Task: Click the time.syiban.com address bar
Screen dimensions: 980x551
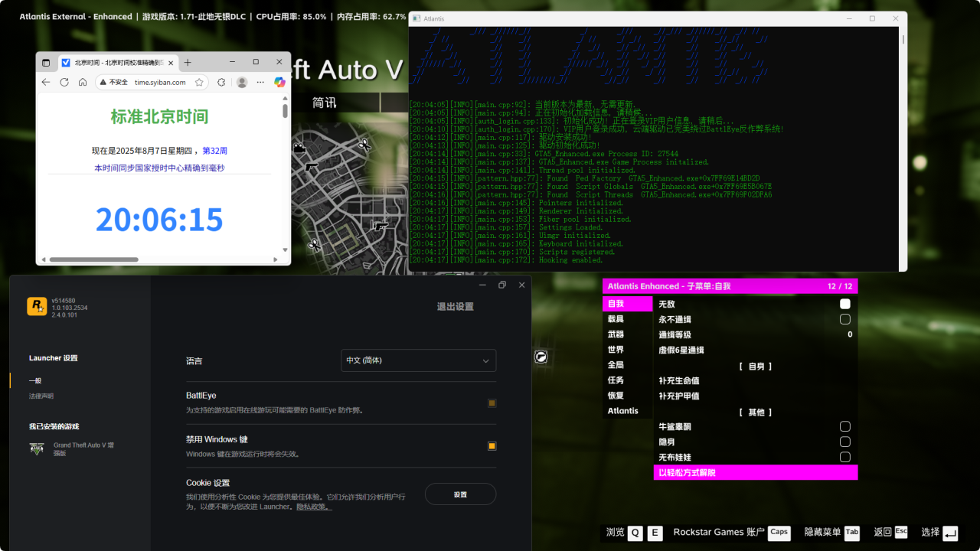Action: click(160, 82)
